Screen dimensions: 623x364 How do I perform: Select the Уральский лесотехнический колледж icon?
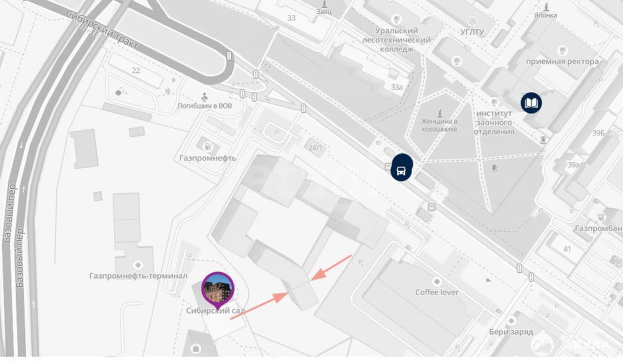coord(395,19)
